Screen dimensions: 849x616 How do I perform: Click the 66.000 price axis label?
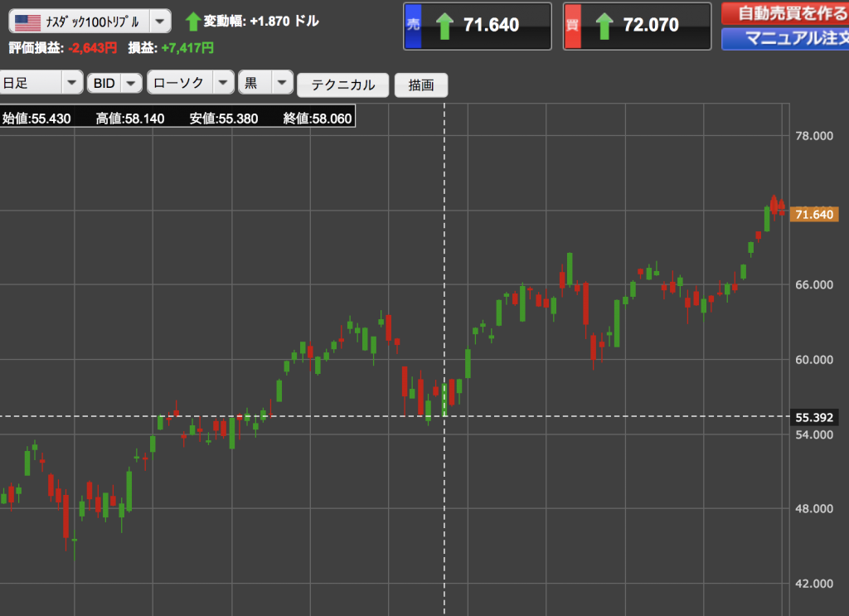tap(814, 284)
